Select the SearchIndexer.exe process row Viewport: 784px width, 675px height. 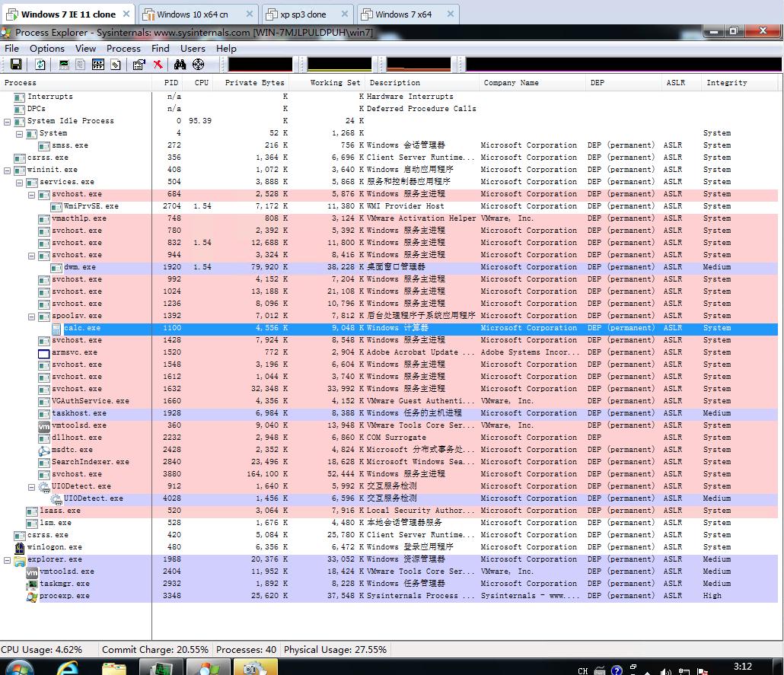[x=389, y=462]
